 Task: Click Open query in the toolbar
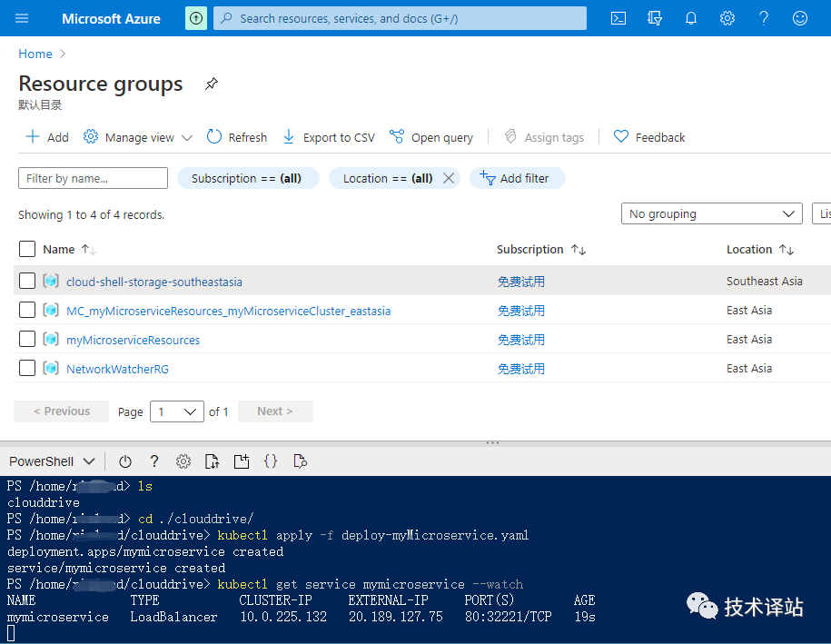430,137
